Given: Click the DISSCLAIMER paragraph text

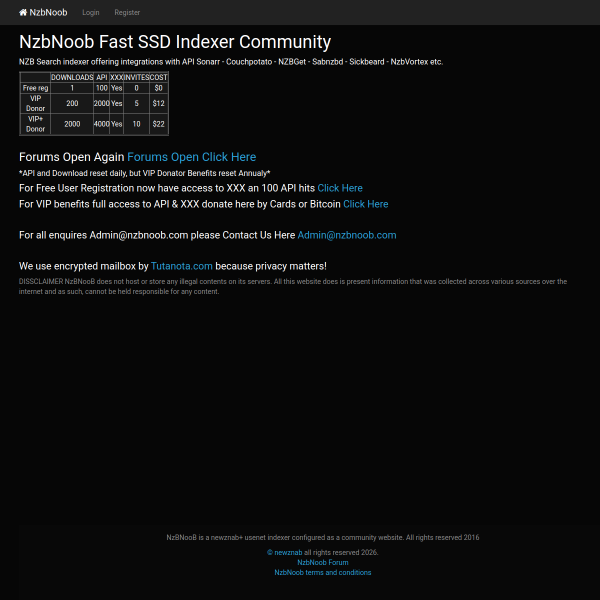Looking at the screenshot, I should click(293, 286).
